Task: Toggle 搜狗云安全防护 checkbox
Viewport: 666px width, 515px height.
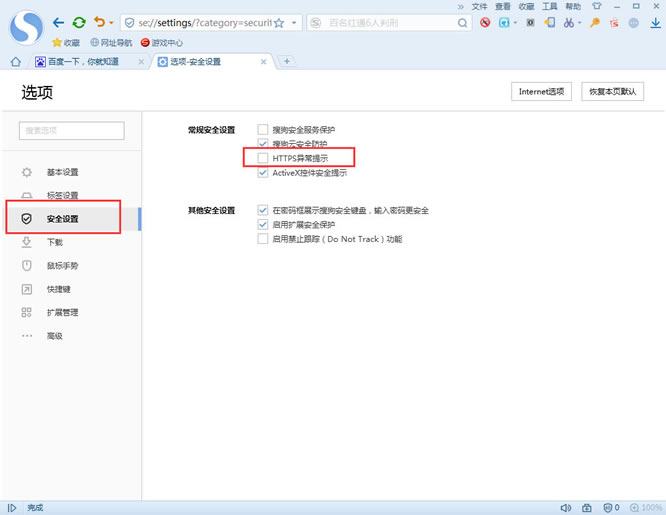Action: (263, 144)
